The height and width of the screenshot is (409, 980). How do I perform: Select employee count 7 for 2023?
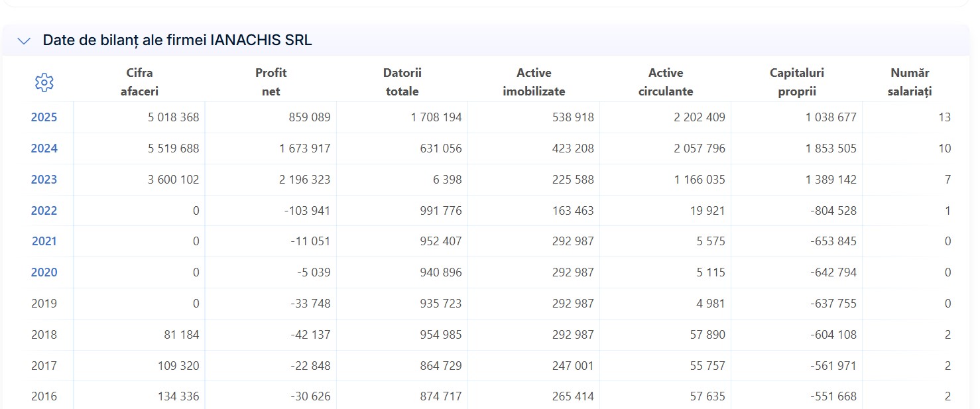click(x=948, y=180)
